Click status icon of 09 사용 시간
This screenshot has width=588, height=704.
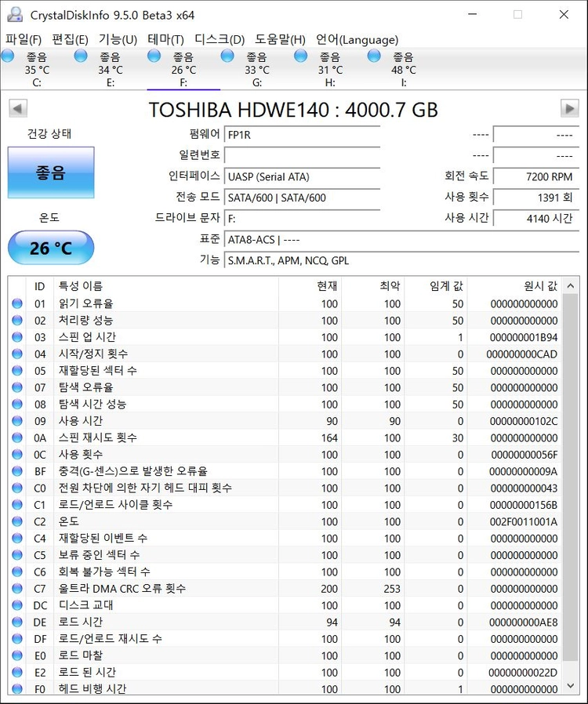(x=17, y=421)
